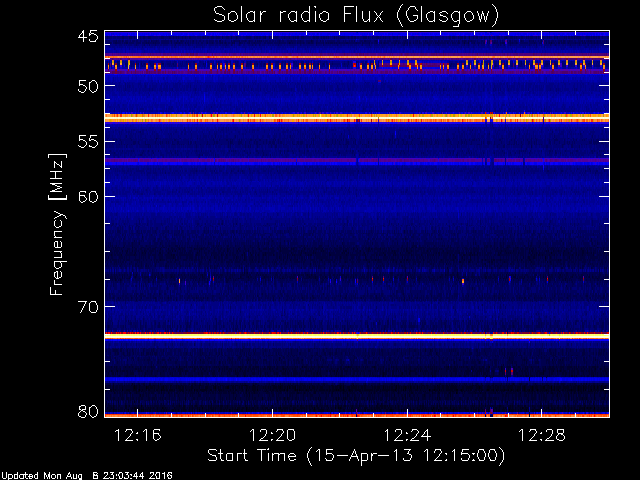Click the 12:28 time tick label
Viewport: 640px width, 480px height.
click(542, 435)
